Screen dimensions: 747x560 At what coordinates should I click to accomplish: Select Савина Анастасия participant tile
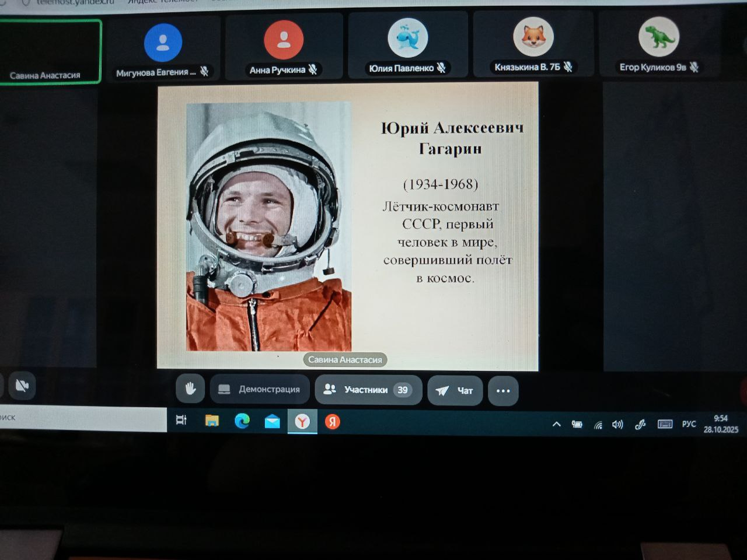coord(50,52)
